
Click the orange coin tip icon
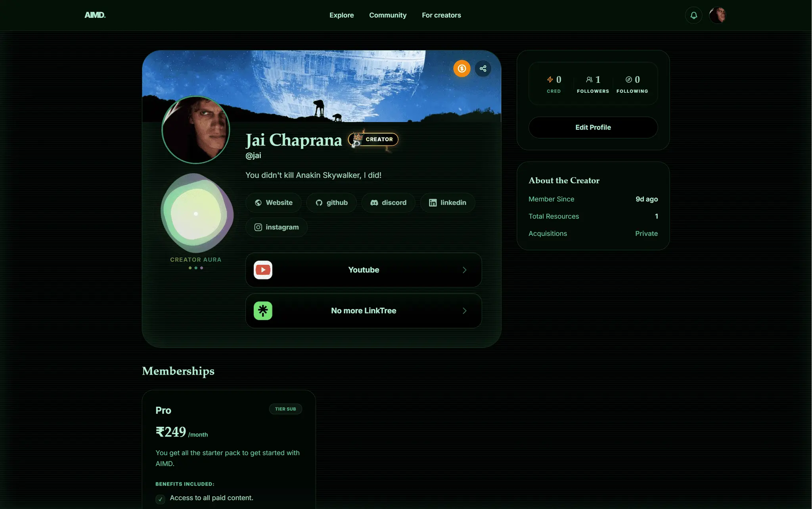(462, 69)
